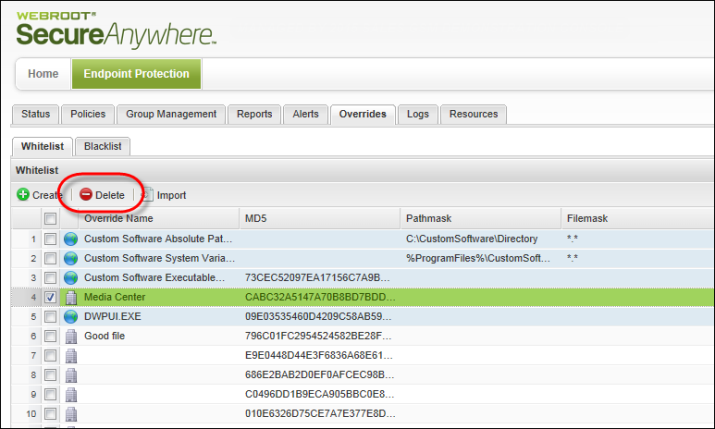Click the green Create plus icon
This screenshot has width=715, height=429.
[x=23, y=195]
